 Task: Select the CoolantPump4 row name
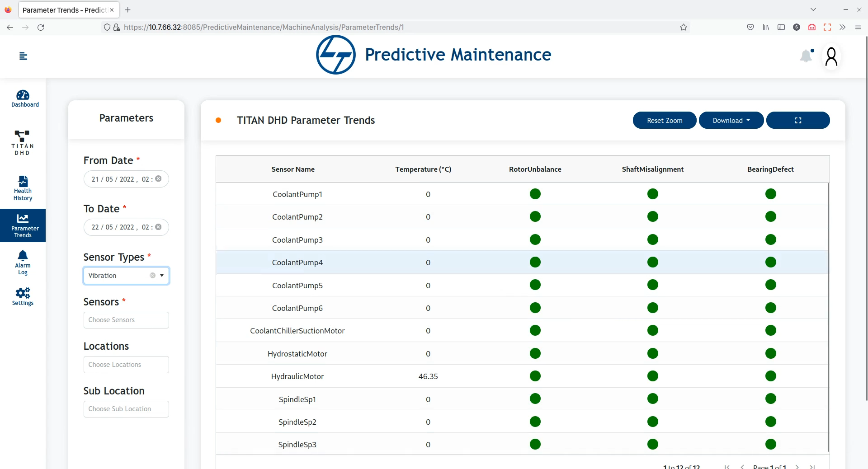pyautogui.click(x=297, y=263)
